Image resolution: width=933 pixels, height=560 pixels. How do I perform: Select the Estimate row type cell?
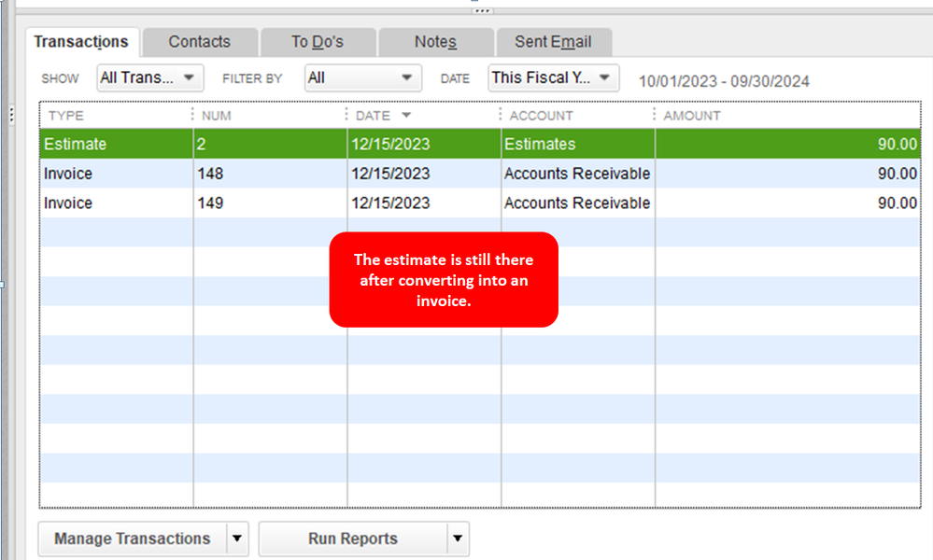click(x=117, y=144)
